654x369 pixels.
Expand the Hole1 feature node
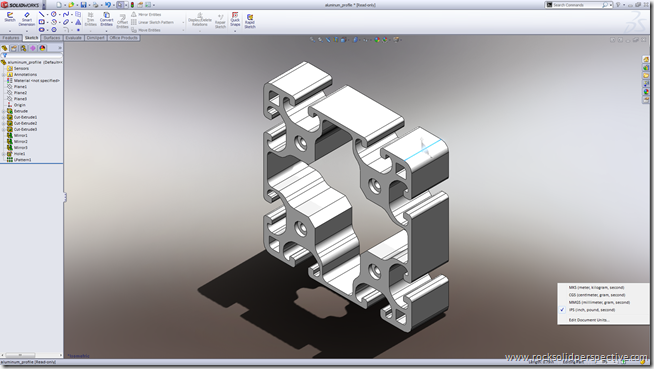tap(3, 154)
